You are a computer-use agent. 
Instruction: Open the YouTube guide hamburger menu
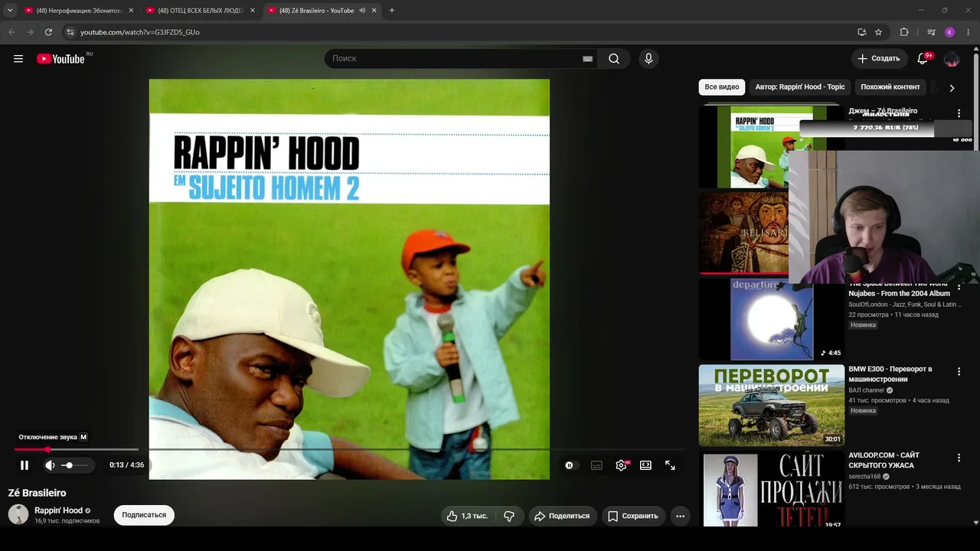pos(18,59)
